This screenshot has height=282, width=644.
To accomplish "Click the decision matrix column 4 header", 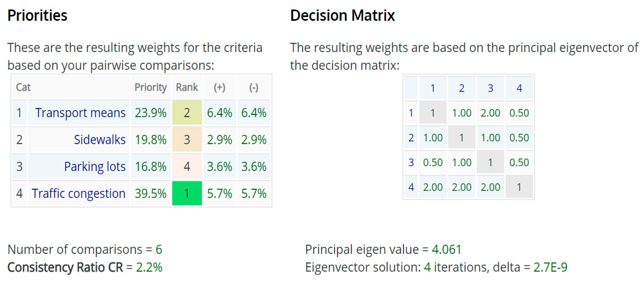I will coord(519,88).
